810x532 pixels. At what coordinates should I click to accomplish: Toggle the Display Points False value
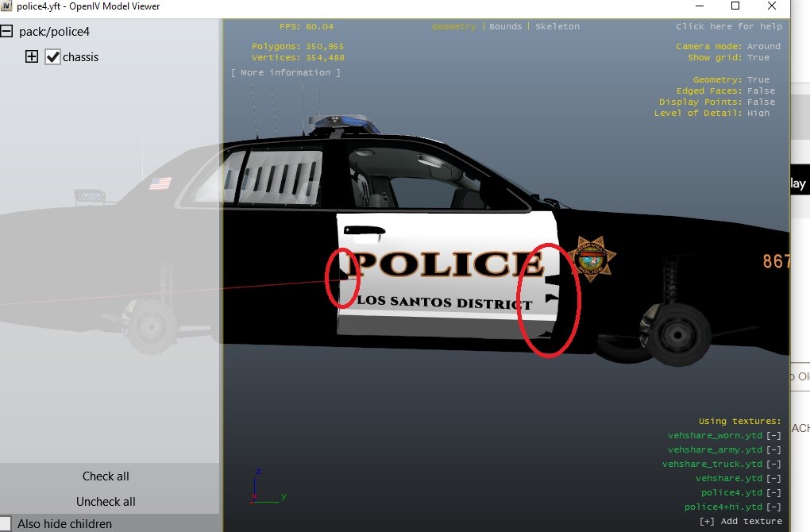coord(761,102)
